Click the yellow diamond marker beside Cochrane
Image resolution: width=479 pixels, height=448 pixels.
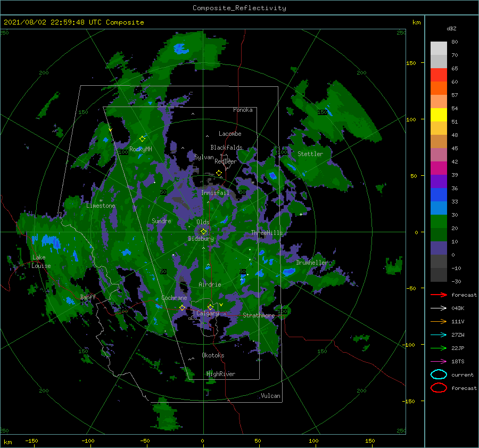[182, 308]
